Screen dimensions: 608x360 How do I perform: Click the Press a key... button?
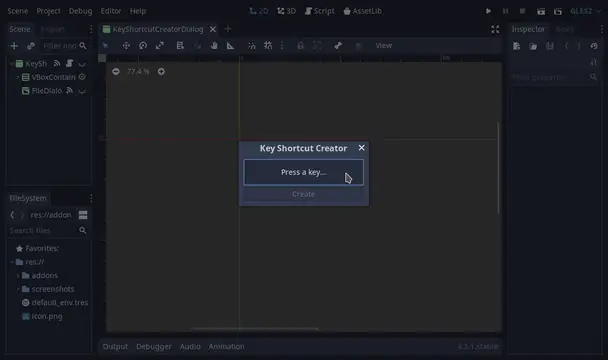304,172
